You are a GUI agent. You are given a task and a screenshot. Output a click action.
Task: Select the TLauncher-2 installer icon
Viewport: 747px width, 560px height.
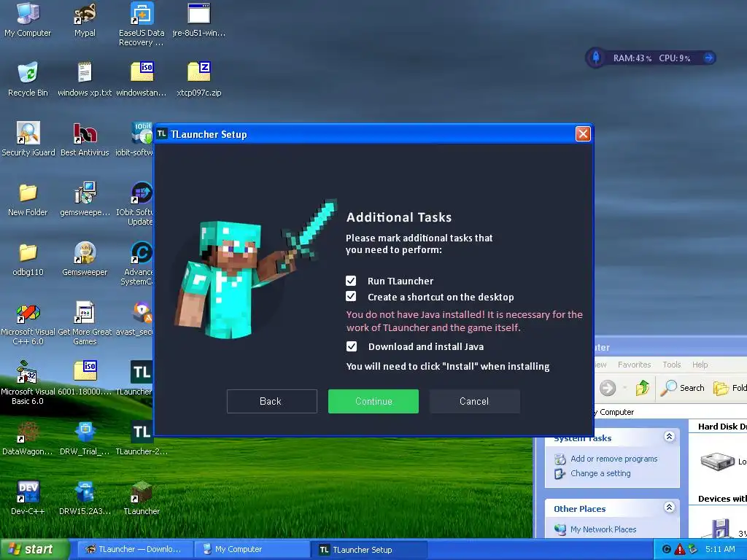(142, 438)
